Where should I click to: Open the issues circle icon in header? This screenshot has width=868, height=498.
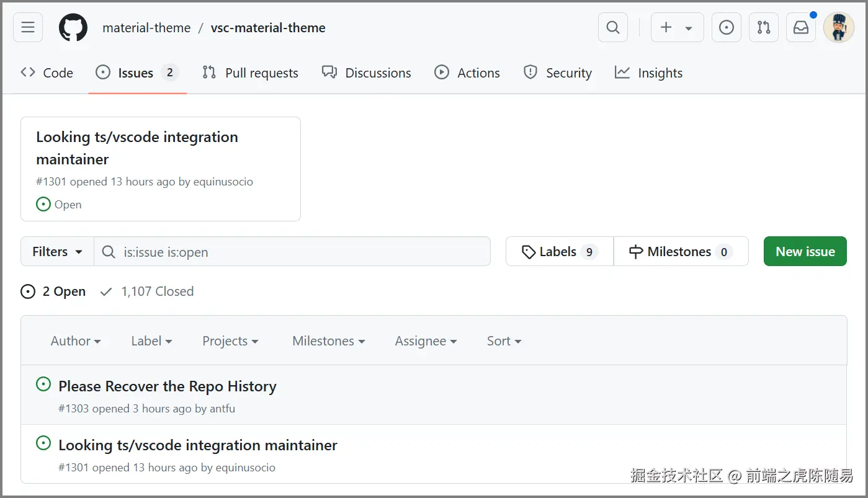(727, 28)
